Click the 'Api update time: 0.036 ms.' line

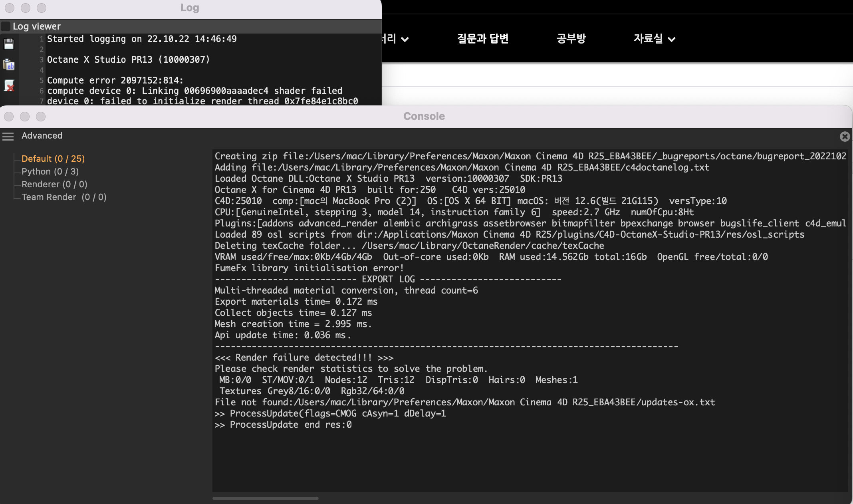pos(283,335)
